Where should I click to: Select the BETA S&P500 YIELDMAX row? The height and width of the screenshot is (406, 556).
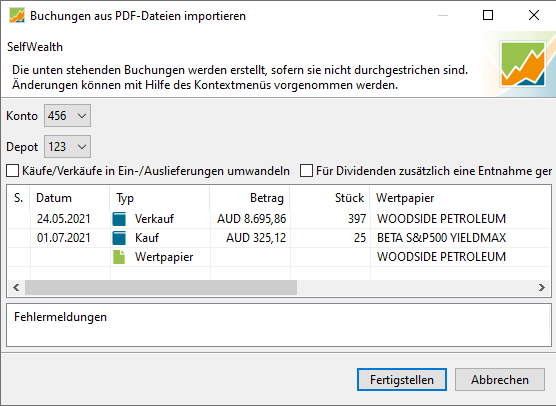click(279, 238)
